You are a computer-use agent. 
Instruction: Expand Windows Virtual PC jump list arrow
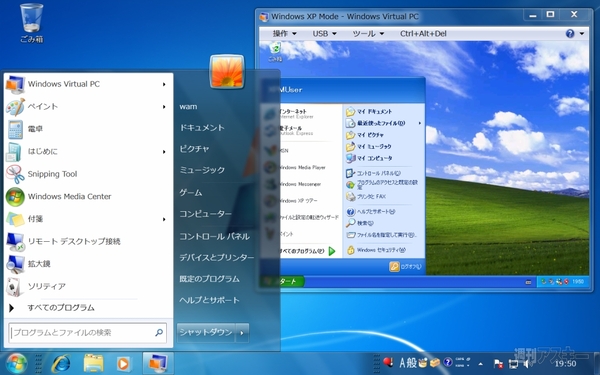[x=164, y=84]
